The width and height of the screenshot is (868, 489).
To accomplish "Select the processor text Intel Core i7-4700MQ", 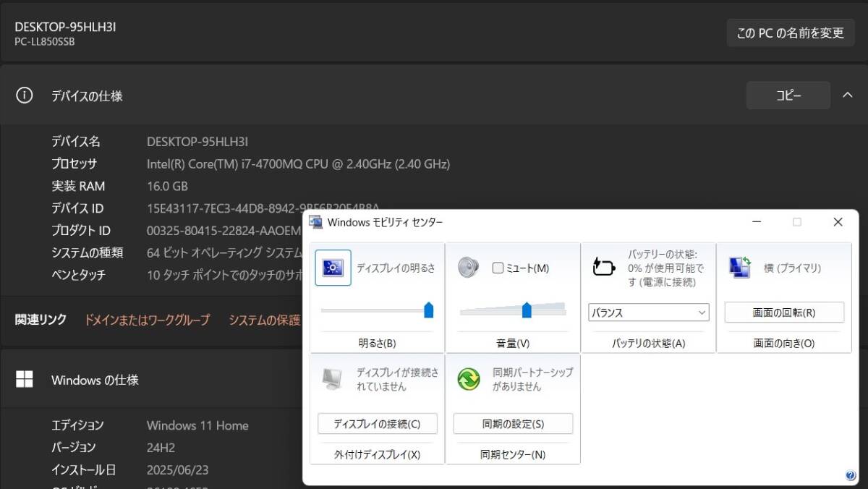I will tap(298, 164).
